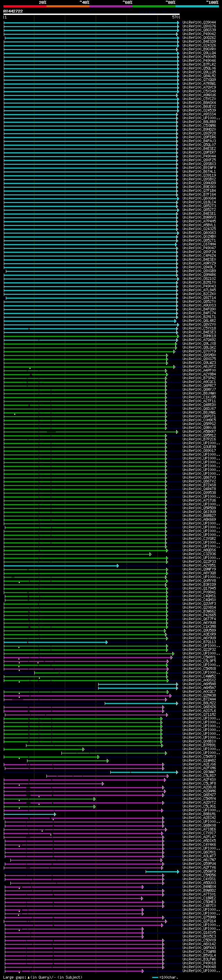Open hit UniRef100_Q9SMD0
The image size is (222, 980).
[199, 355]
